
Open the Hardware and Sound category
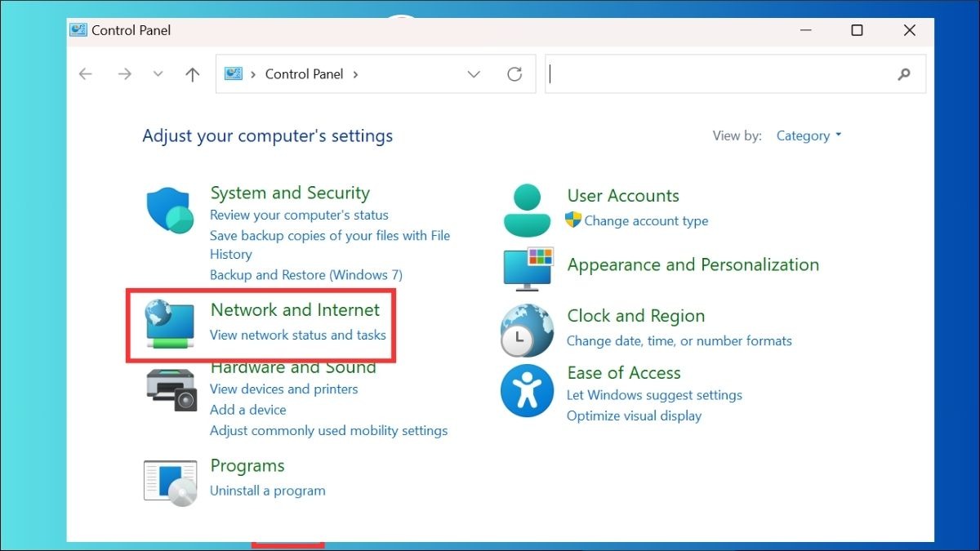(293, 367)
